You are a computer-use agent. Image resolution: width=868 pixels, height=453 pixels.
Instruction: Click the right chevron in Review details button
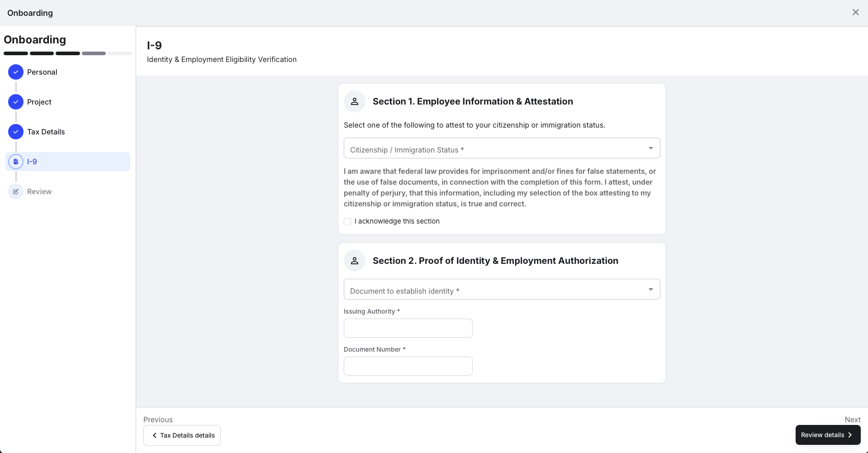850,435
